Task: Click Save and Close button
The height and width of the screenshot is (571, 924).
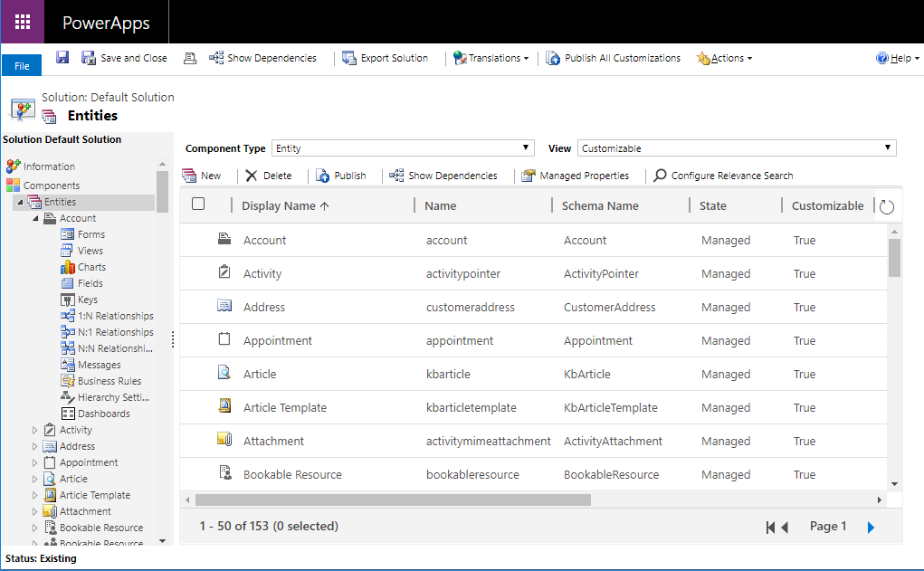Action: tap(124, 58)
